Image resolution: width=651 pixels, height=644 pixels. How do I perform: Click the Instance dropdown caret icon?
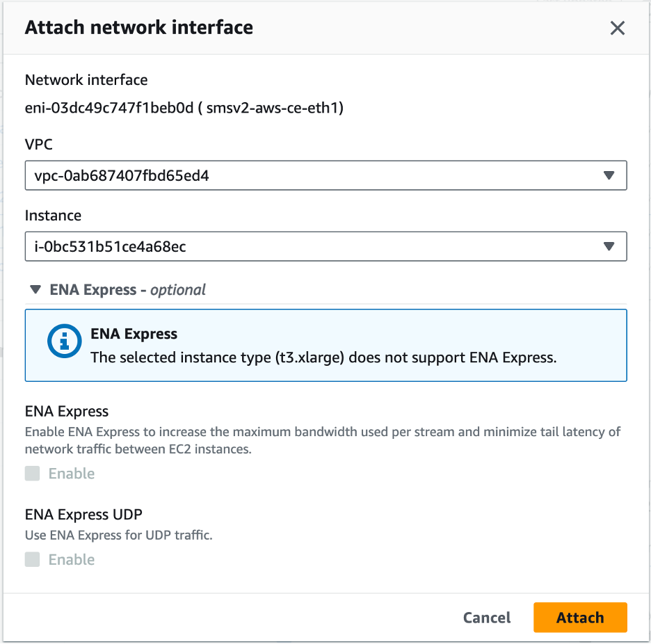[609, 246]
